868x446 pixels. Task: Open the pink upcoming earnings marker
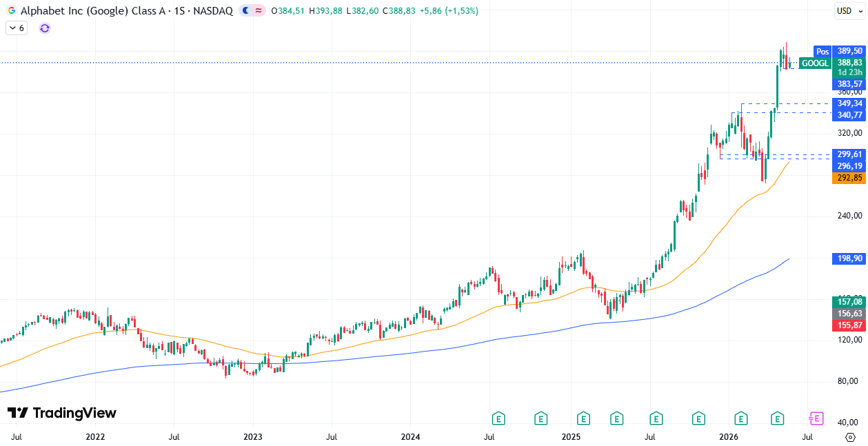(x=816, y=418)
